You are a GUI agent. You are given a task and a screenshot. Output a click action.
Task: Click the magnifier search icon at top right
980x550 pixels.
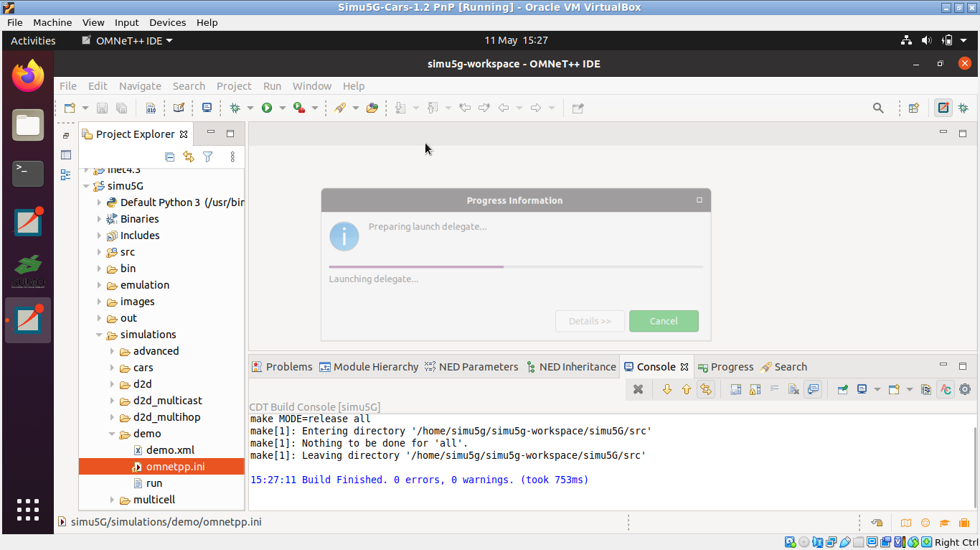click(x=878, y=108)
